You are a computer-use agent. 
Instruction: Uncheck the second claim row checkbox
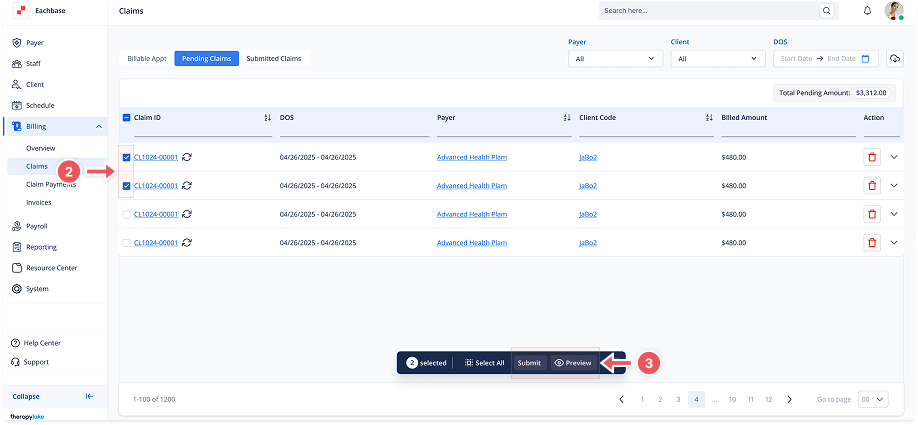[x=126, y=186]
